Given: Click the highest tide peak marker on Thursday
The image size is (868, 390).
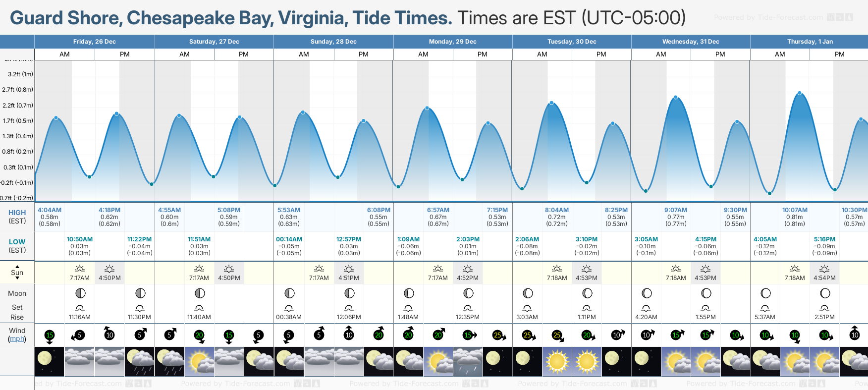Looking at the screenshot, I should 800,93.
